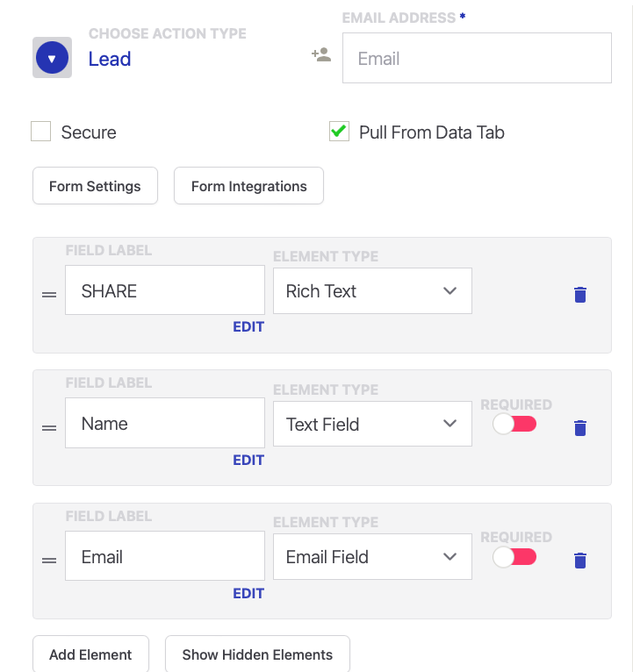Image resolution: width=633 pixels, height=672 pixels.
Task: Enable the Secure checkbox
Action: [41, 132]
